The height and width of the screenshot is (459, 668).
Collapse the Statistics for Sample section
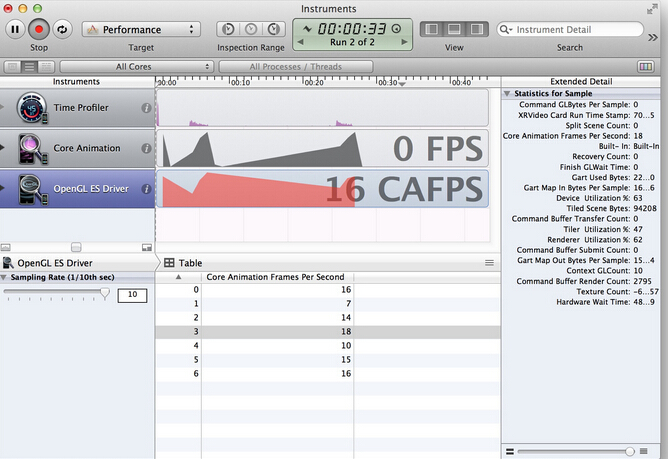pyautogui.click(x=508, y=93)
